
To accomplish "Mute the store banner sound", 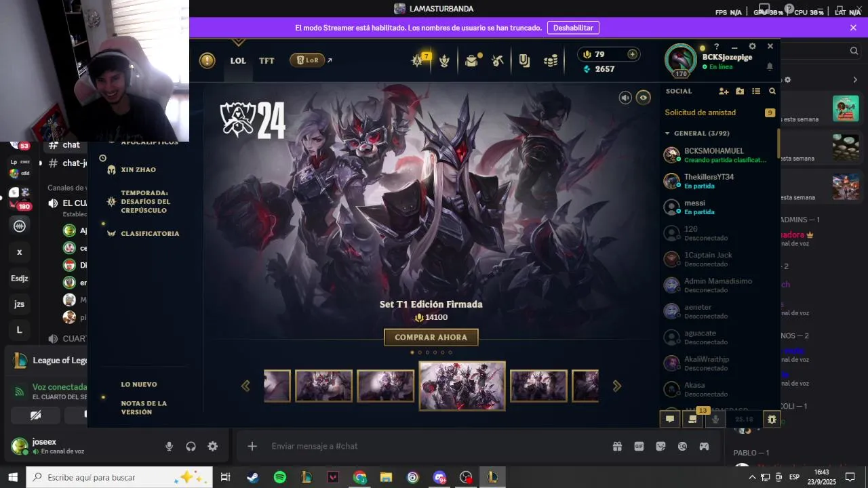I will point(625,98).
